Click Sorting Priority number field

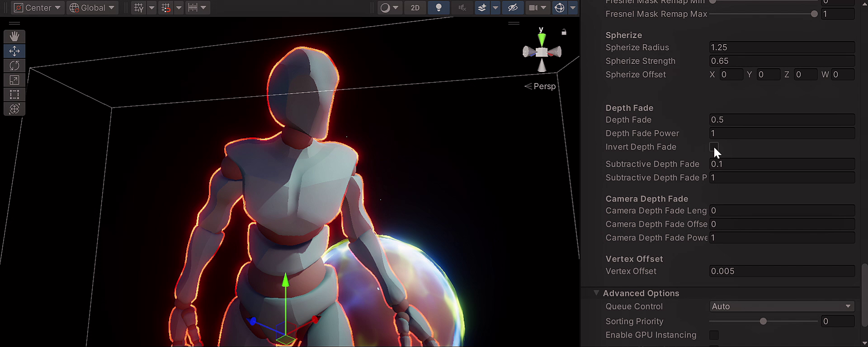(838, 321)
